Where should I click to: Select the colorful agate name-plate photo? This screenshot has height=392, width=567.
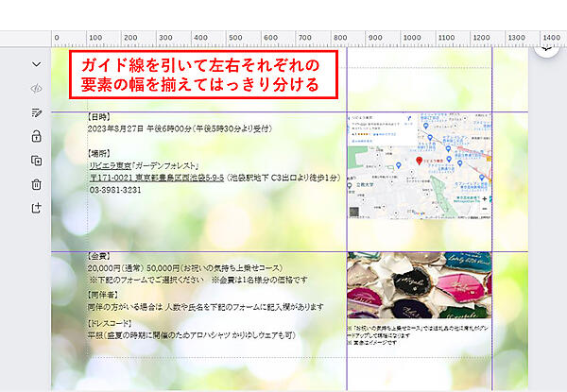419,286
